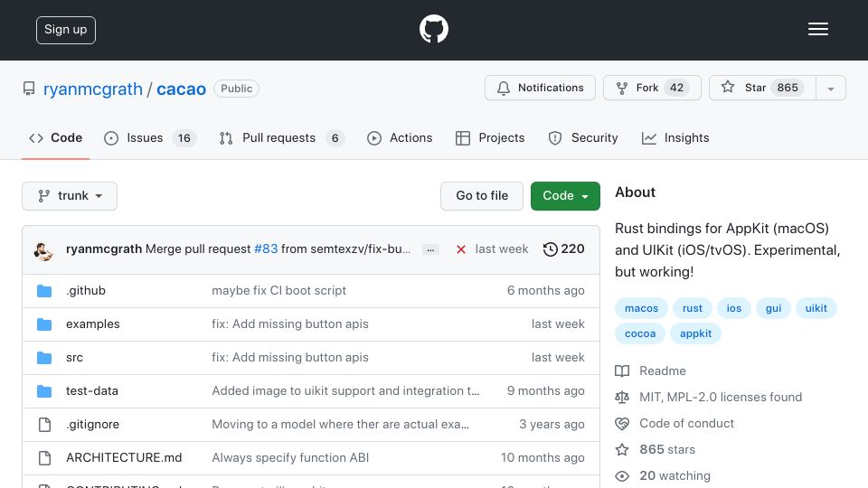Click the repository icon beside ryanmcgrath
Image resolution: width=868 pixels, height=488 pixels.
[x=29, y=89]
